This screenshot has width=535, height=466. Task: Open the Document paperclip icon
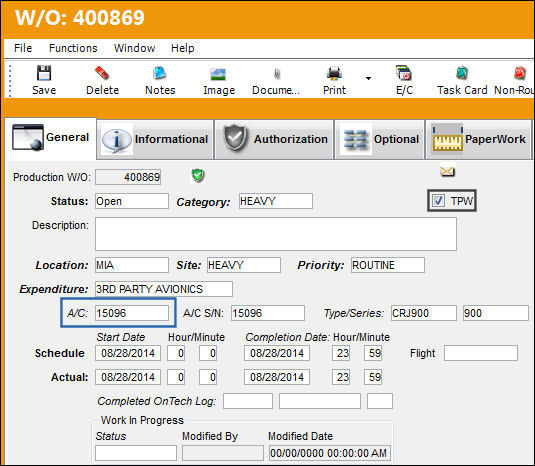[277, 74]
